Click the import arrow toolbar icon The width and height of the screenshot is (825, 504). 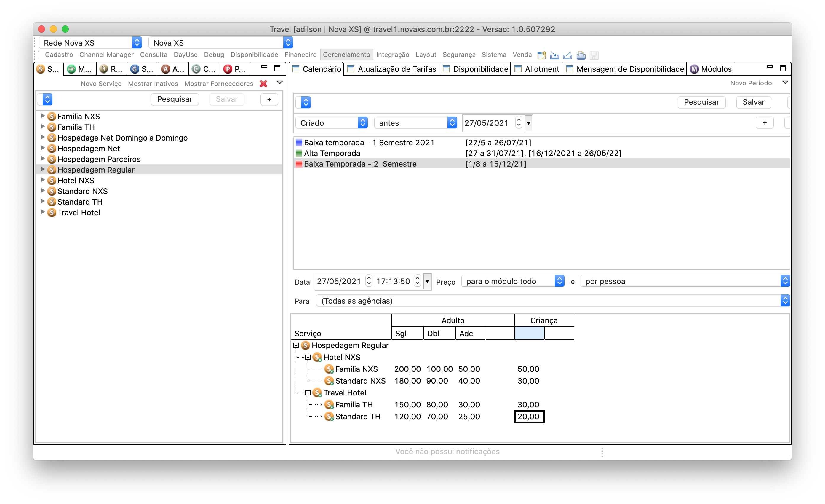554,55
